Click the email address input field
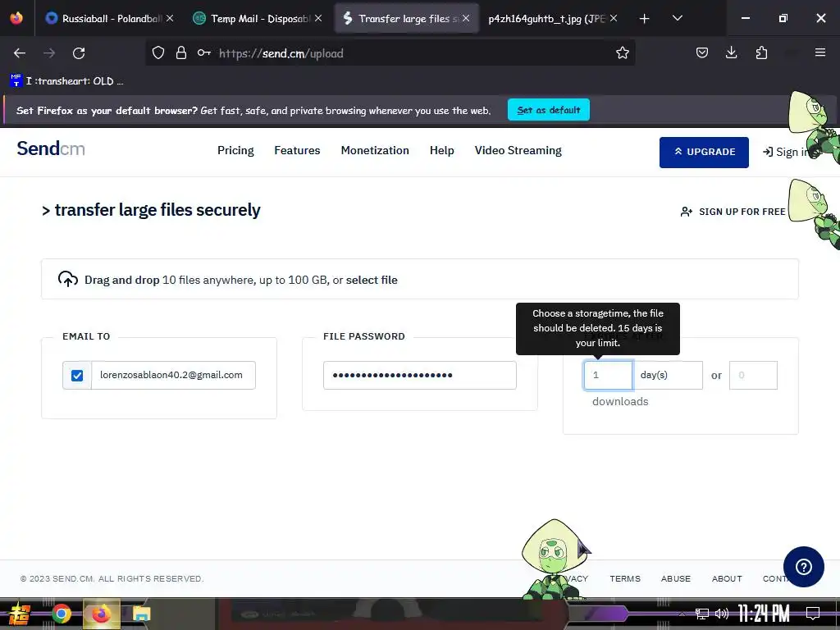The image size is (840, 630). (173, 375)
